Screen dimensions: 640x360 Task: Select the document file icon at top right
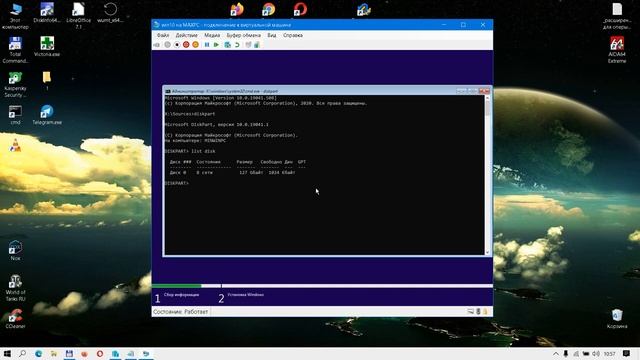coord(617,16)
